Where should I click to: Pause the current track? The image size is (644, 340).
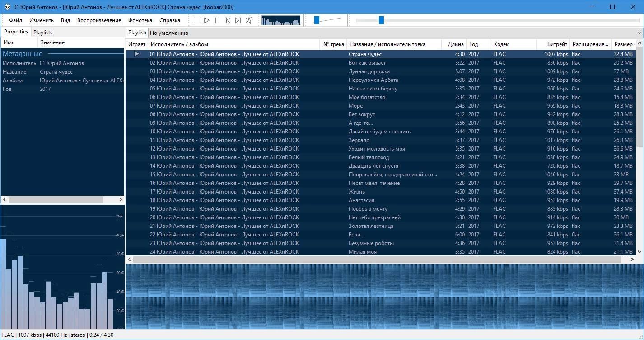click(x=217, y=20)
